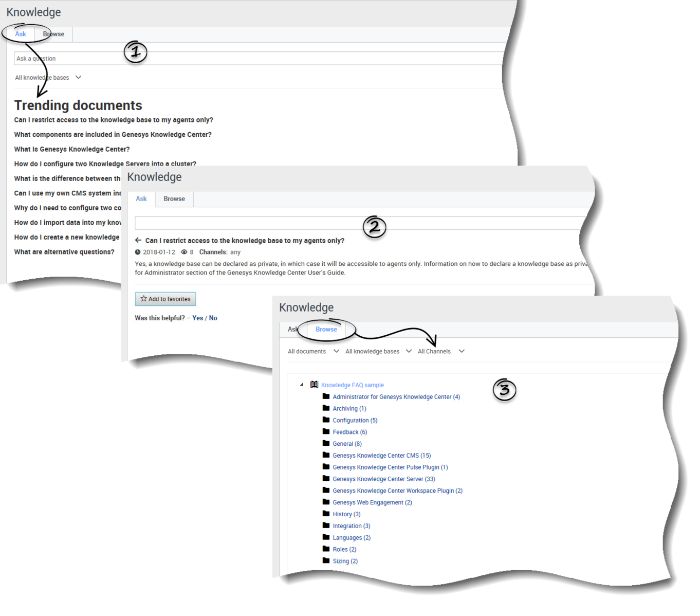
Task: Click Yes for Was this helpful
Action: [198, 318]
